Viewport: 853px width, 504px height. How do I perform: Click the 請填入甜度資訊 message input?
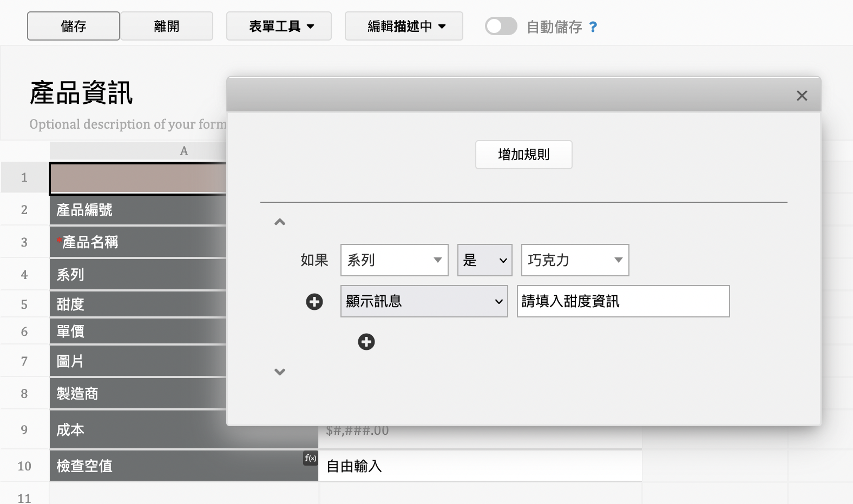coord(624,301)
